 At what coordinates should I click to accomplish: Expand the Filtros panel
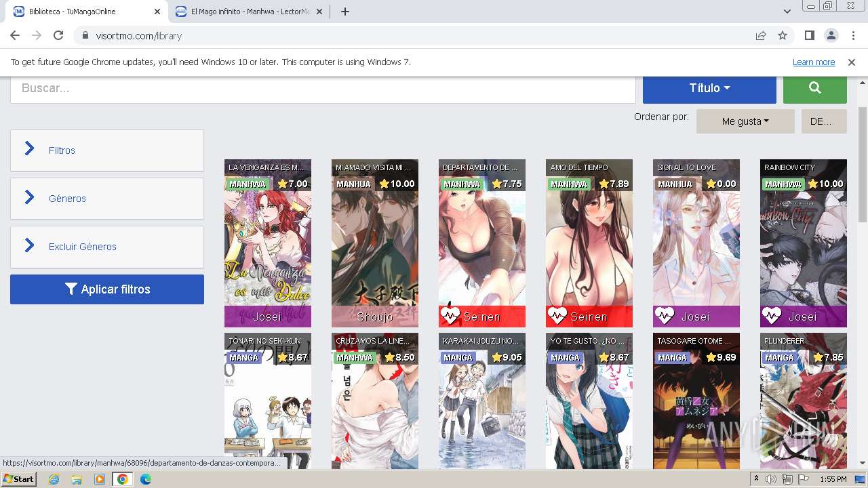107,150
